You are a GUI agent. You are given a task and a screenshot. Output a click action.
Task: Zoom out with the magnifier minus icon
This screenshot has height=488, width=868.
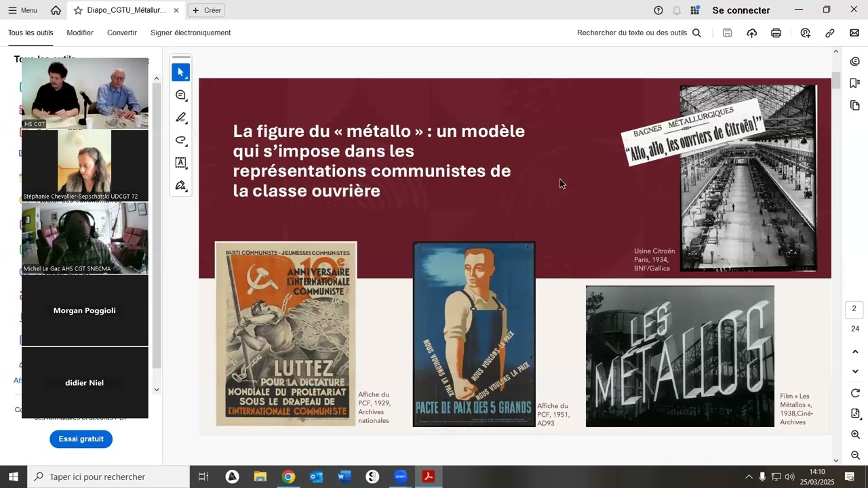click(x=855, y=455)
